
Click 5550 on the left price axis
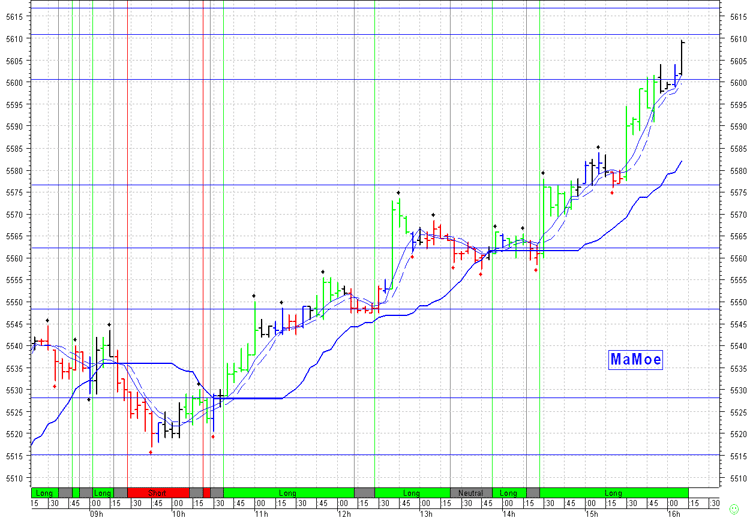[x=13, y=302]
